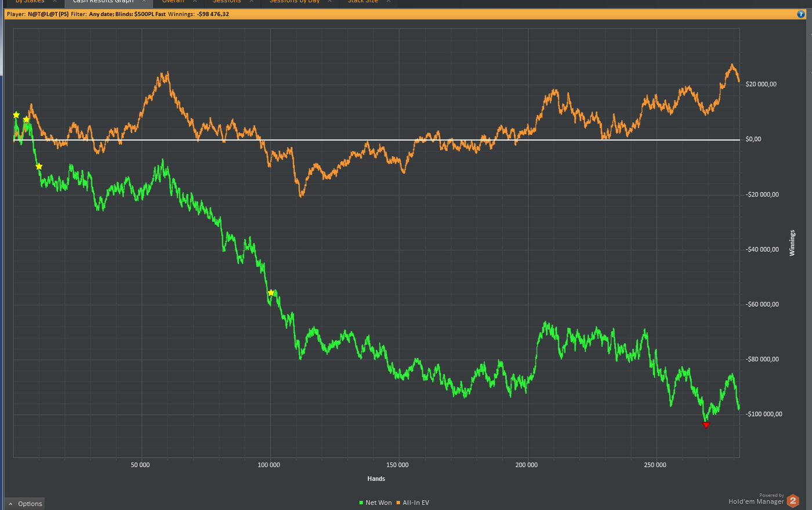Open the blue help icon
Viewport: 812px width, 510px height.
pos(801,14)
